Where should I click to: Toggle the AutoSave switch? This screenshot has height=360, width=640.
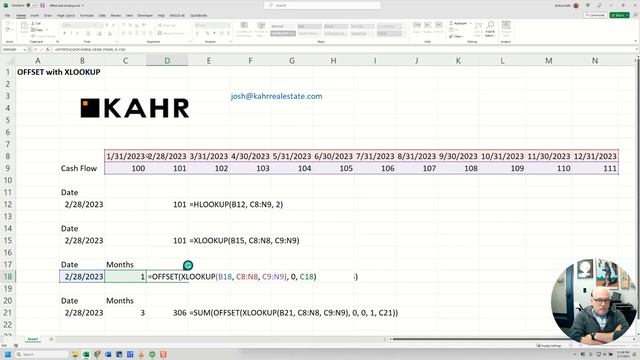pos(30,5)
